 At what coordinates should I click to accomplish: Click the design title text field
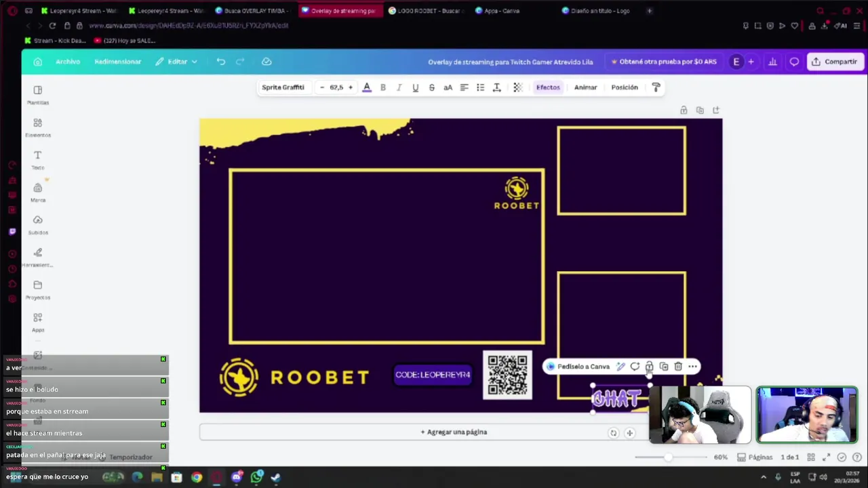(511, 62)
